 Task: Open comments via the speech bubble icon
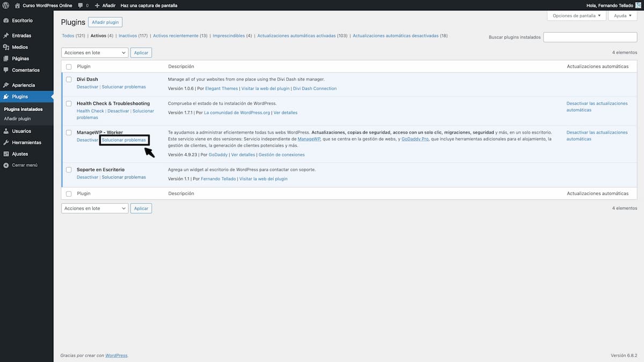coord(80,5)
